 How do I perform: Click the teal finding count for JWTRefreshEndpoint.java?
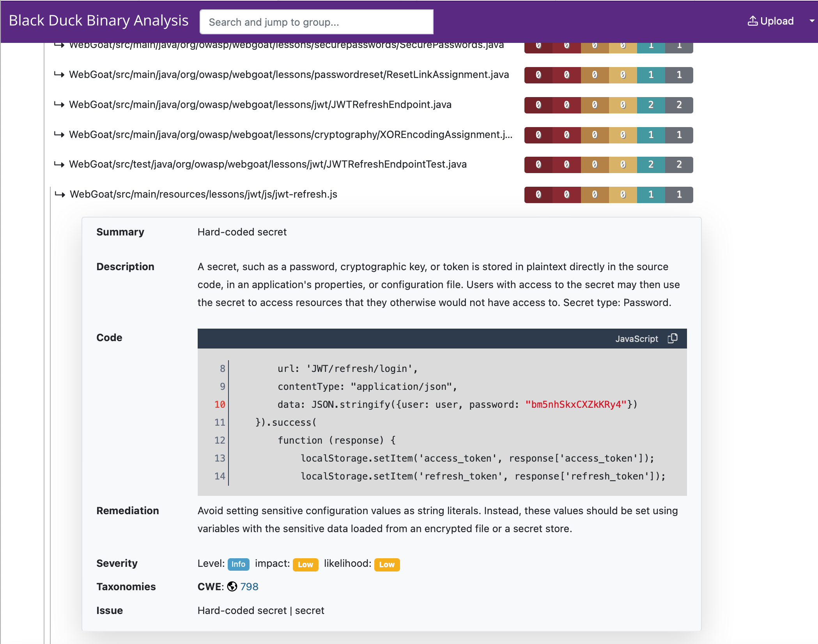650,104
